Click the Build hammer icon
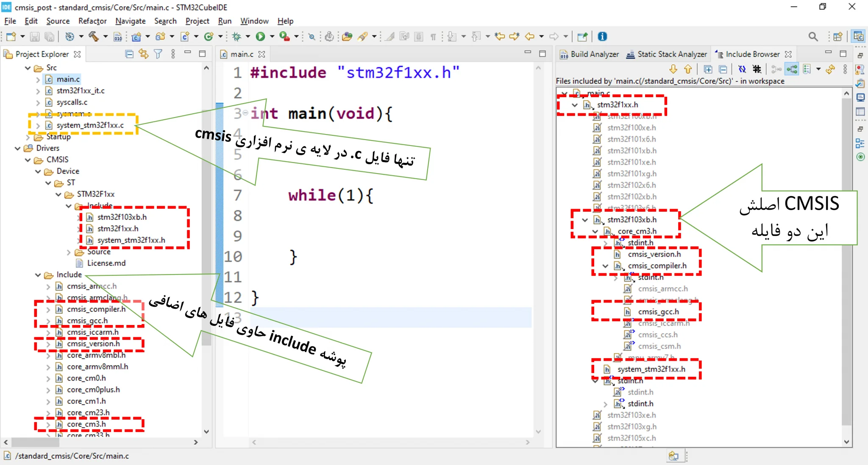Viewport: 868px width, 465px height. (x=93, y=36)
